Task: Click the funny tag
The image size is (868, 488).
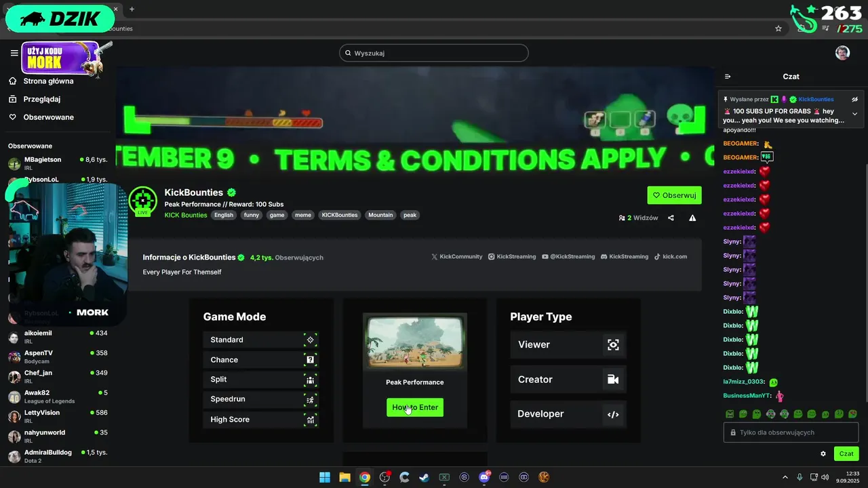Action: (x=252, y=215)
